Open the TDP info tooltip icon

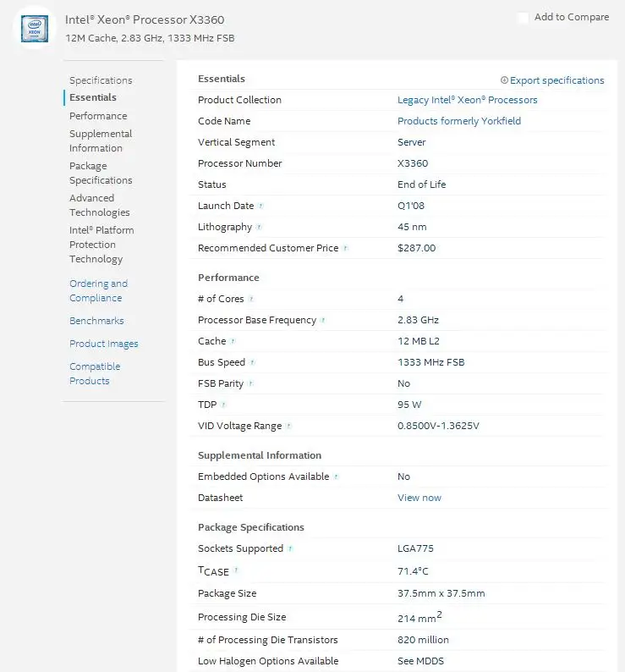point(223,405)
